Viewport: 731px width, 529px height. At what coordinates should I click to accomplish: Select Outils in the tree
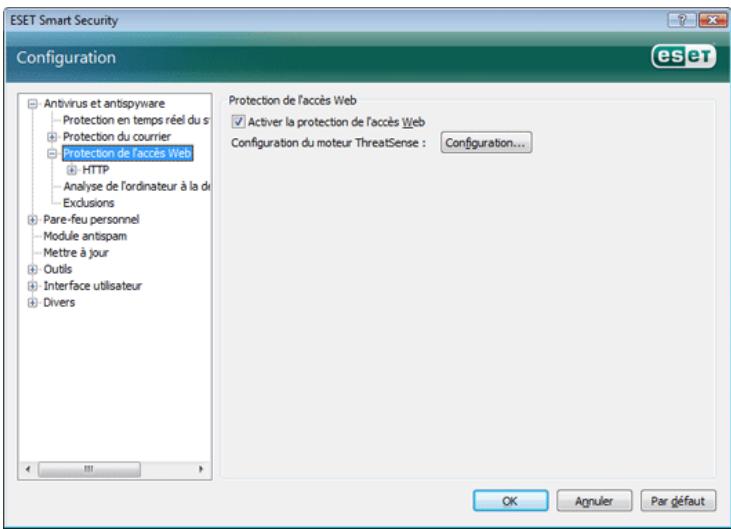pos(57,269)
